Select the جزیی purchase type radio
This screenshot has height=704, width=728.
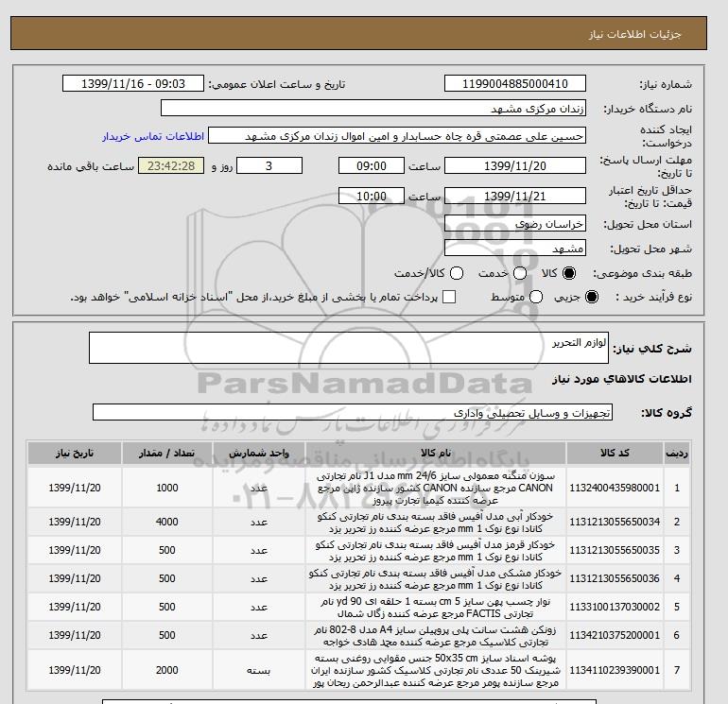pyautogui.click(x=592, y=297)
